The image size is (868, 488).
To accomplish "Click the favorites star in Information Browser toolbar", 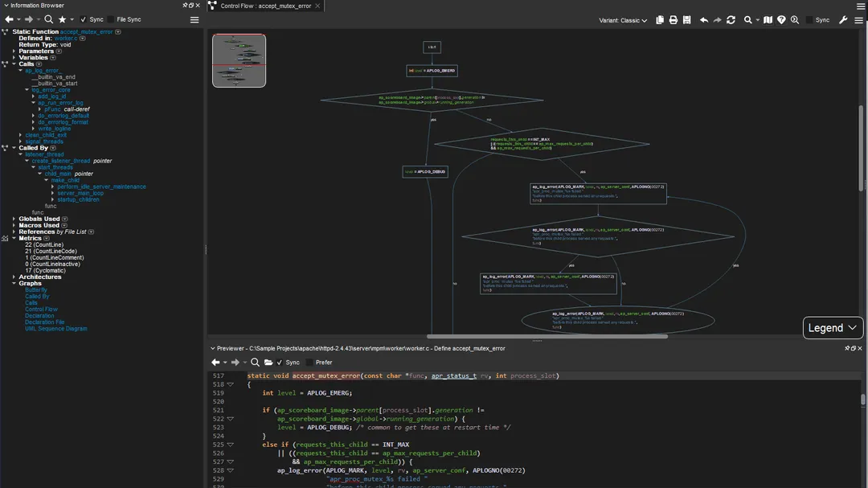I will (x=63, y=19).
